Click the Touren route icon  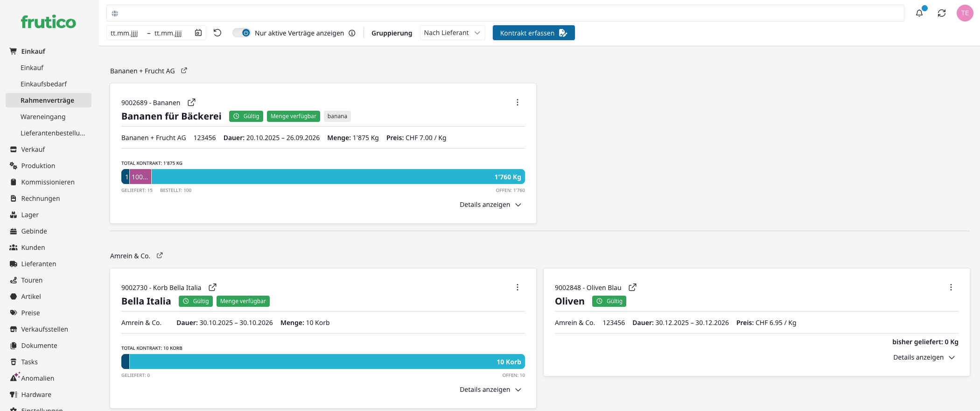coord(14,280)
